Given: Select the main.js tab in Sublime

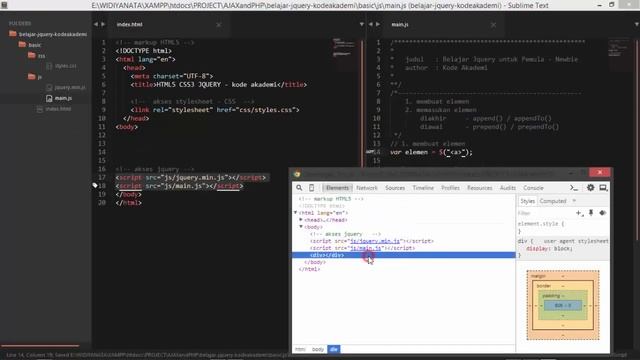Looking at the screenshot, I should point(400,24).
